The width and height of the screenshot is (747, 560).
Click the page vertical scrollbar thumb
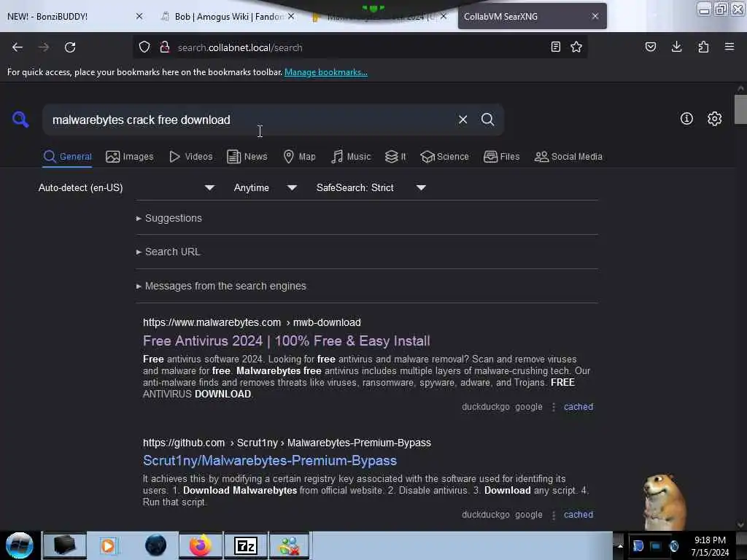pyautogui.click(x=740, y=109)
